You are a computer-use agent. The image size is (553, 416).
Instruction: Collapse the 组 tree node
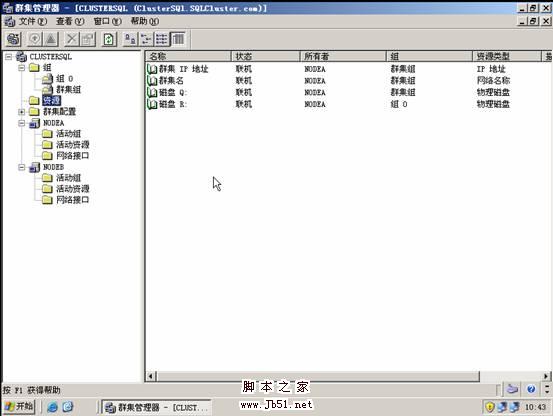(x=22, y=67)
